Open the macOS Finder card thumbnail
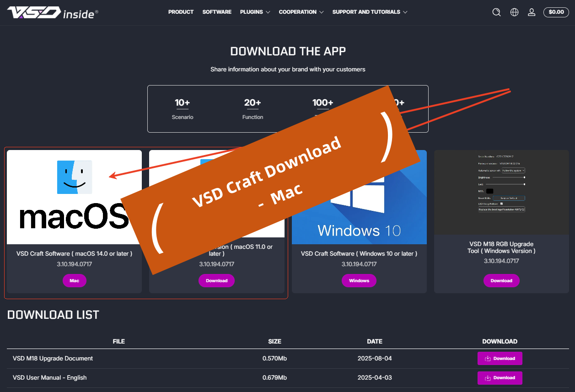Viewport: 575px width, 392px height. point(75,197)
